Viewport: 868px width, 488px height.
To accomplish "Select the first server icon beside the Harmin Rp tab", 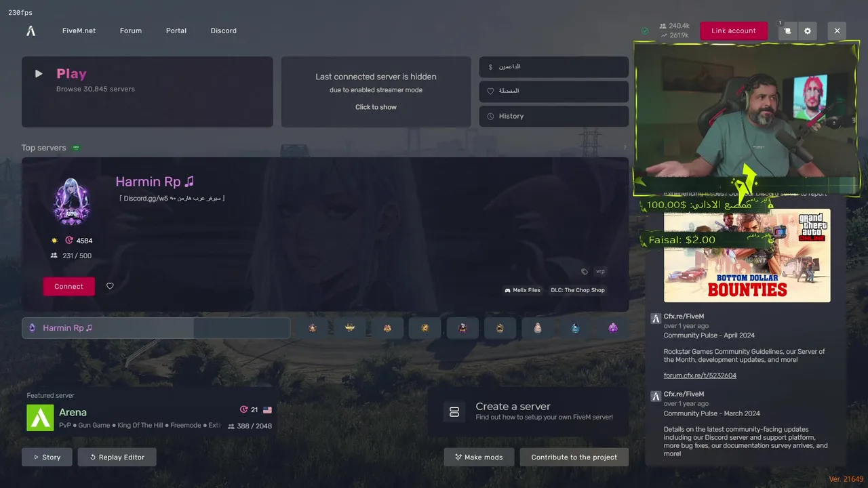I will coord(312,328).
